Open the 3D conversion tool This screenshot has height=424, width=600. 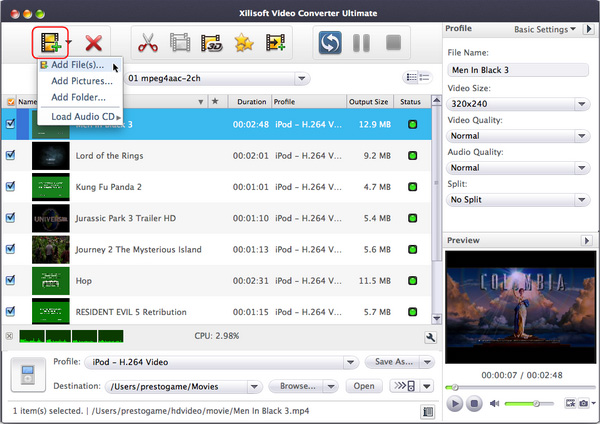coord(211,43)
